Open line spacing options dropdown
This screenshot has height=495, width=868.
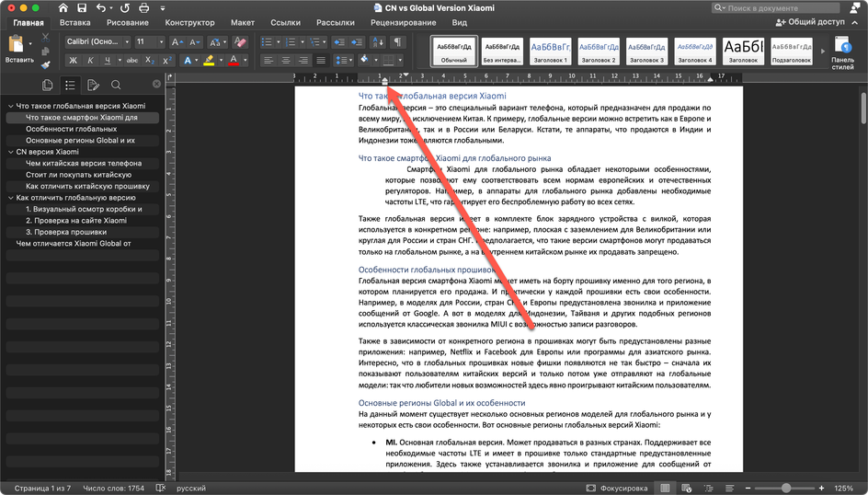click(344, 61)
